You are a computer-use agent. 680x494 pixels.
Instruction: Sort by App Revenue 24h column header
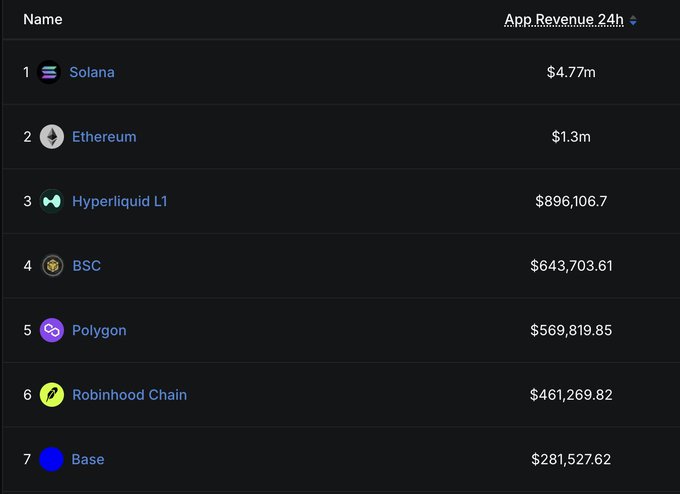click(x=564, y=20)
